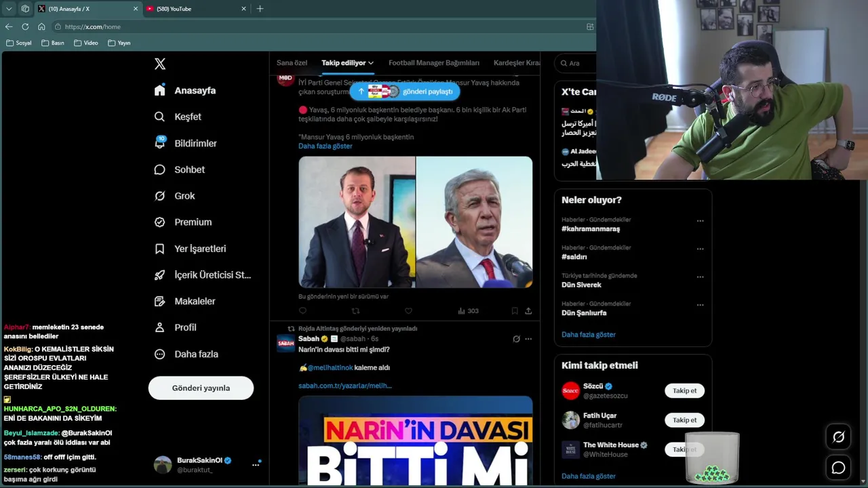The width and height of the screenshot is (868, 488).
Task: Reply to the Mansur Yavaş post
Action: (302, 310)
